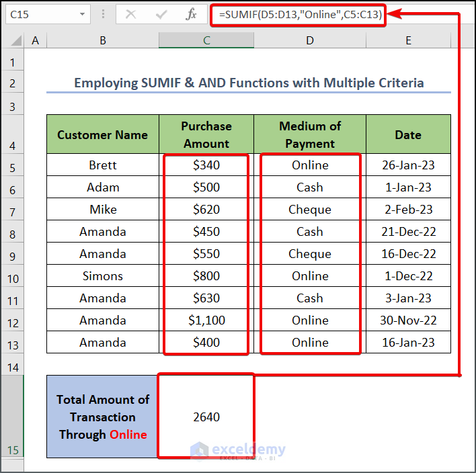
Task: Select the '$400' purchase amount cell
Action: [206, 342]
